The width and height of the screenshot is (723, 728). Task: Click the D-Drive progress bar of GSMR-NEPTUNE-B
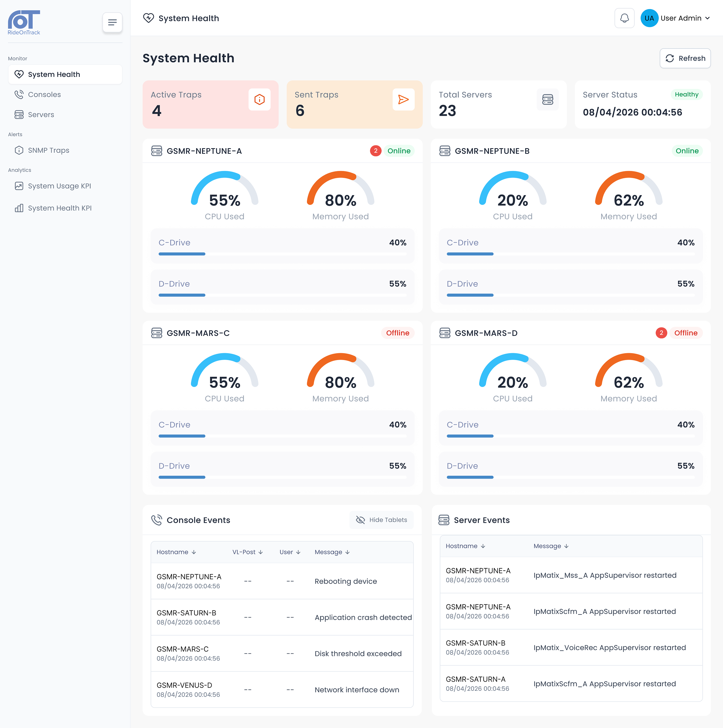(571, 295)
